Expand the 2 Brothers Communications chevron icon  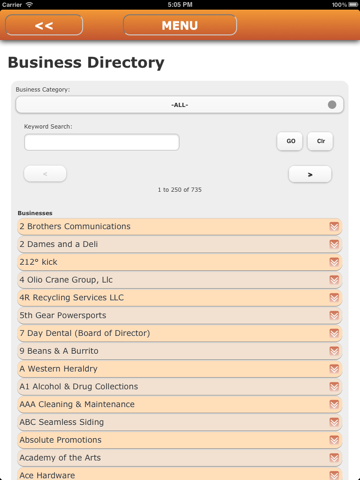(334, 227)
